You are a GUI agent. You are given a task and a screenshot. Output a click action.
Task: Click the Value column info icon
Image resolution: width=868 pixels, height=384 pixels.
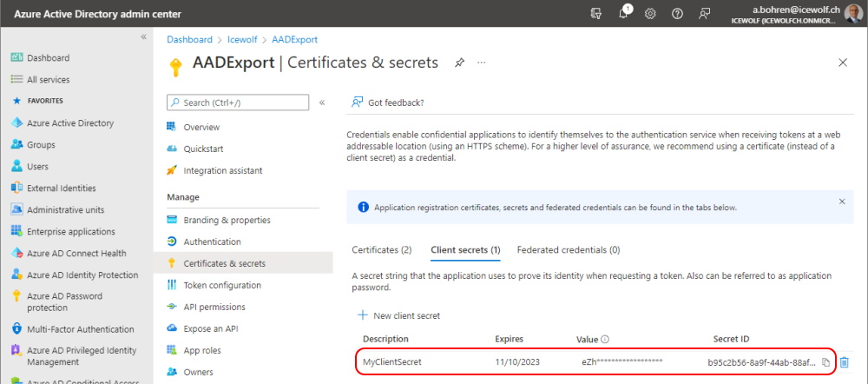(x=605, y=339)
